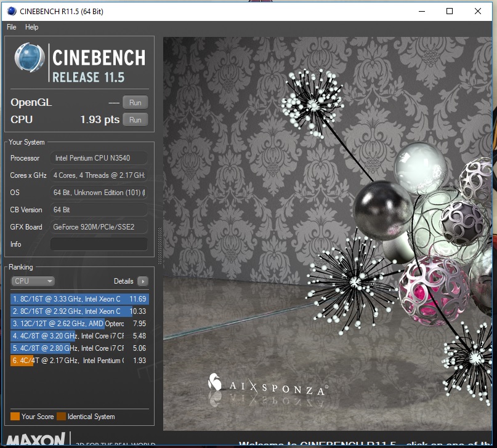The height and width of the screenshot is (448, 497).
Task: Click the Processor field Intel Pentium CPU N3540
Action: [x=99, y=158]
